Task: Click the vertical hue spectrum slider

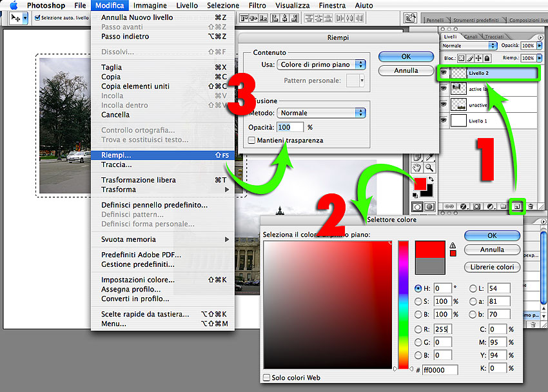Action: [x=404, y=305]
